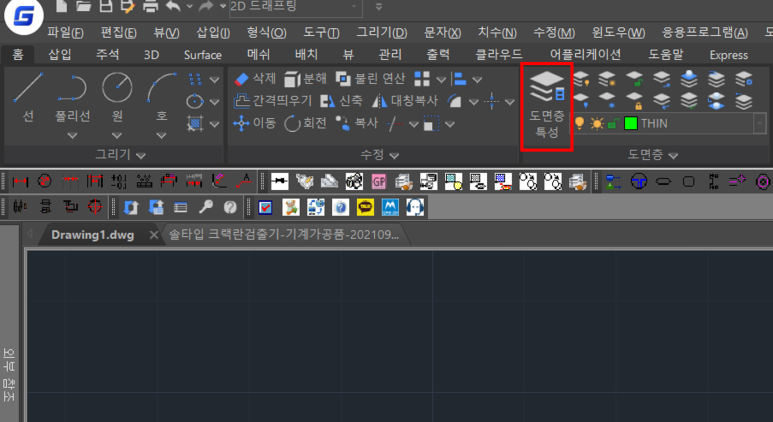The image size is (773, 422).
Task: Open the 편집(E) menu
Action: (x=118, y=33)
